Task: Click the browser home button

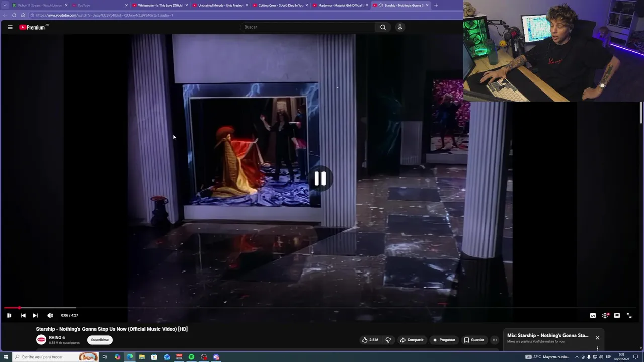Action: coord(23,15)
